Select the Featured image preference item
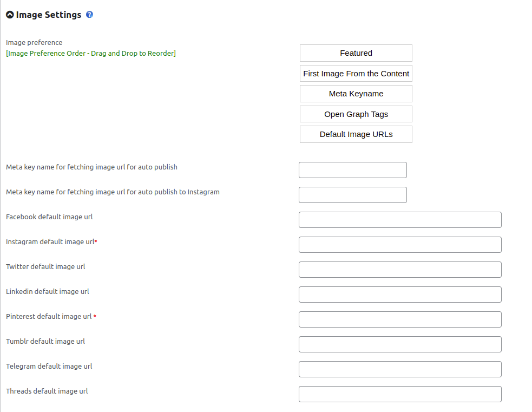Screen dimensions: 532x412 tap(356, 53)
